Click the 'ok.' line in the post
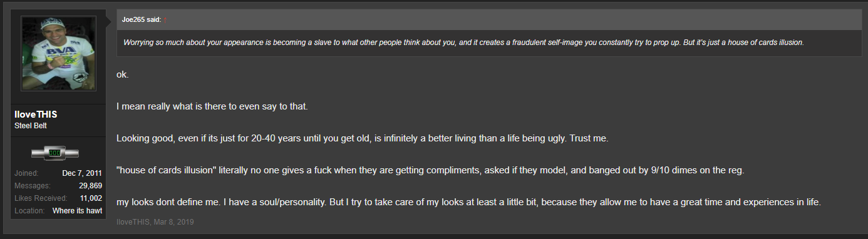The image size is (868, 239). click(x=123, y=74)
